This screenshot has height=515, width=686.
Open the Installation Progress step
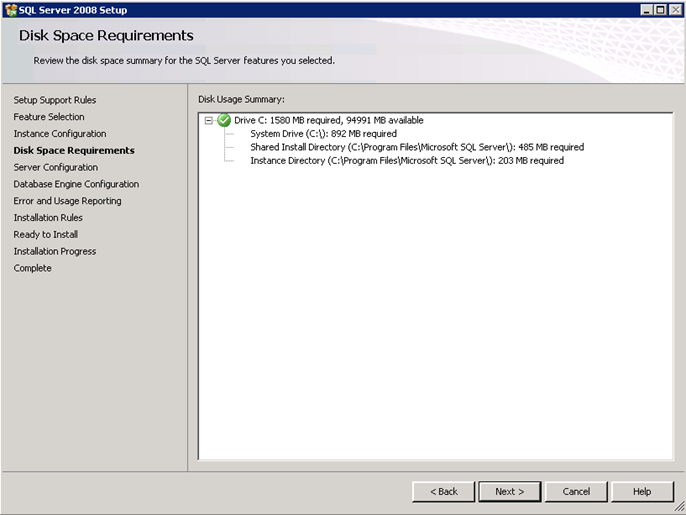tap(55, 251)
